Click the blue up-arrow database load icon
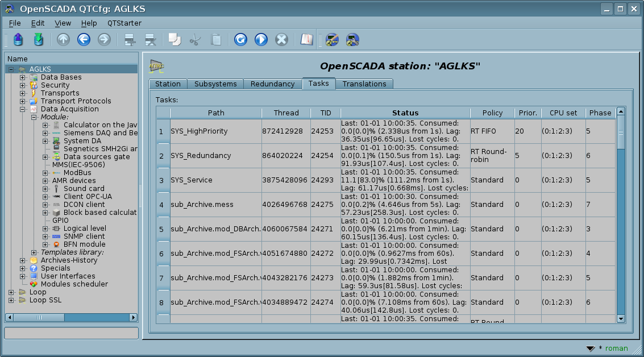 point(18,40)
